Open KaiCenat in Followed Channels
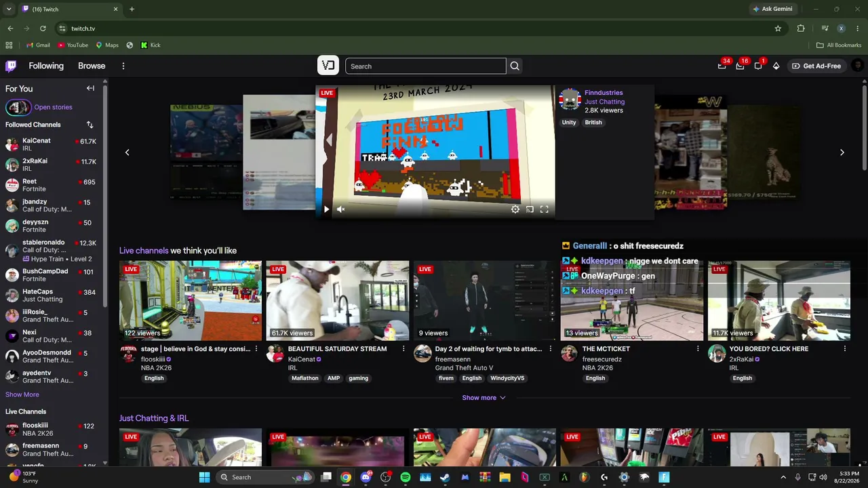This screenshot has height=488, width=868. [x=51, y=144]
